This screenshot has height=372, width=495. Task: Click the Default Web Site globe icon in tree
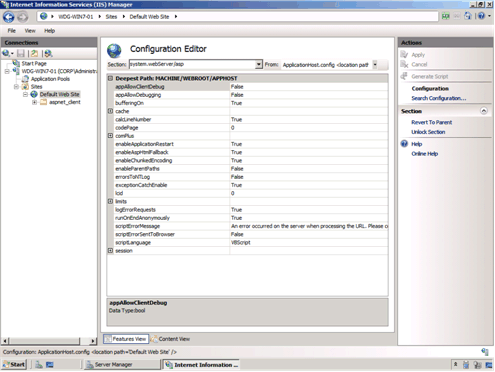[34, 94]
